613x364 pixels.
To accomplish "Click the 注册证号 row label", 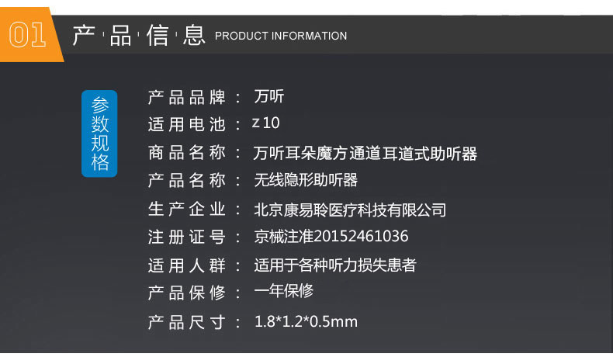I will (187, 237).
